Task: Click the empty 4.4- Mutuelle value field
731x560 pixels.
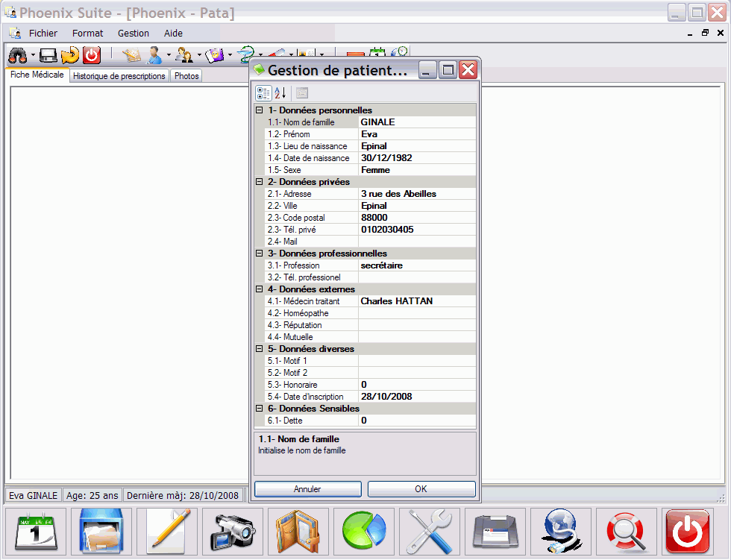Action: pyautogui.click(x=417, y=337)
